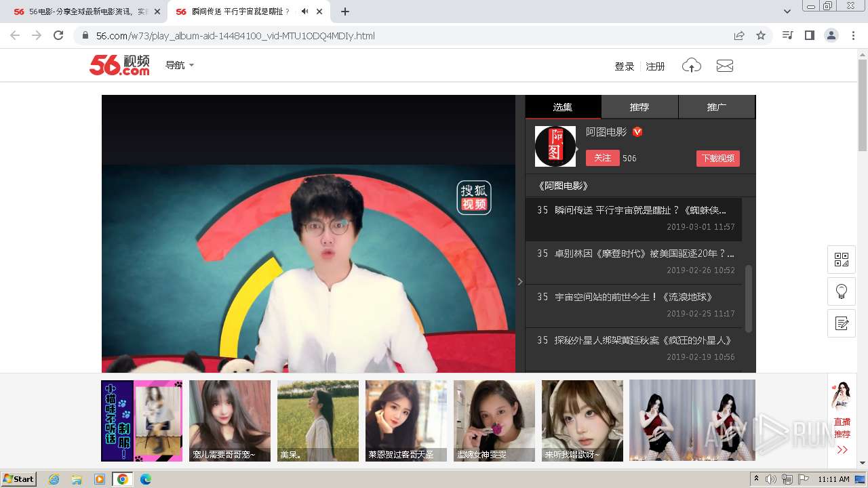This screenshot has height=488, width=868.
Task: Switch to the 选集 tab
Action: click(563, 106)
